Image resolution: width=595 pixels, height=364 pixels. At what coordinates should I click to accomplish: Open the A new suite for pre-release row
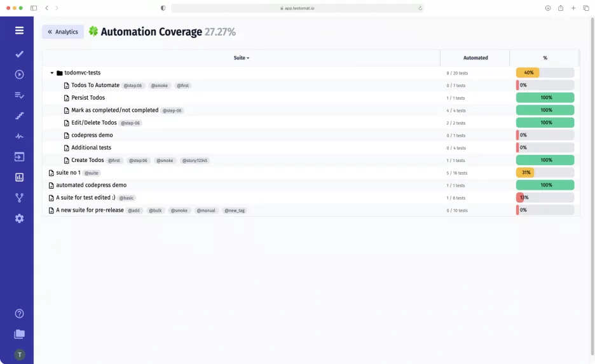(x=90, y=210)
